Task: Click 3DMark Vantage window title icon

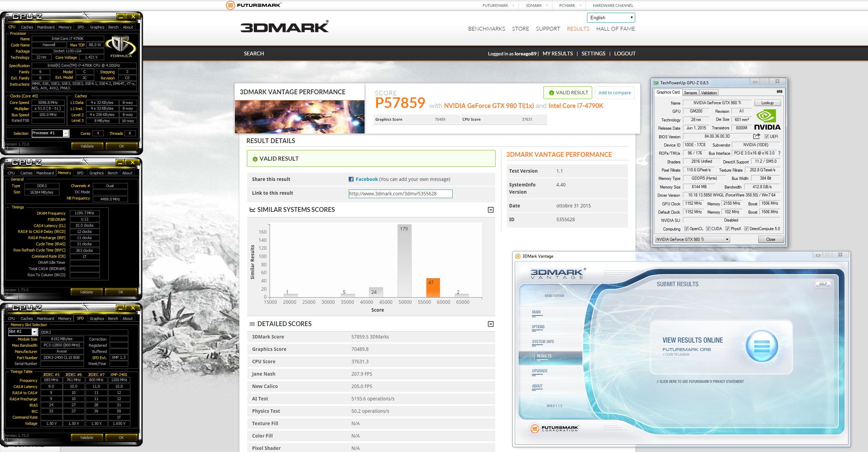Action: 518,256
